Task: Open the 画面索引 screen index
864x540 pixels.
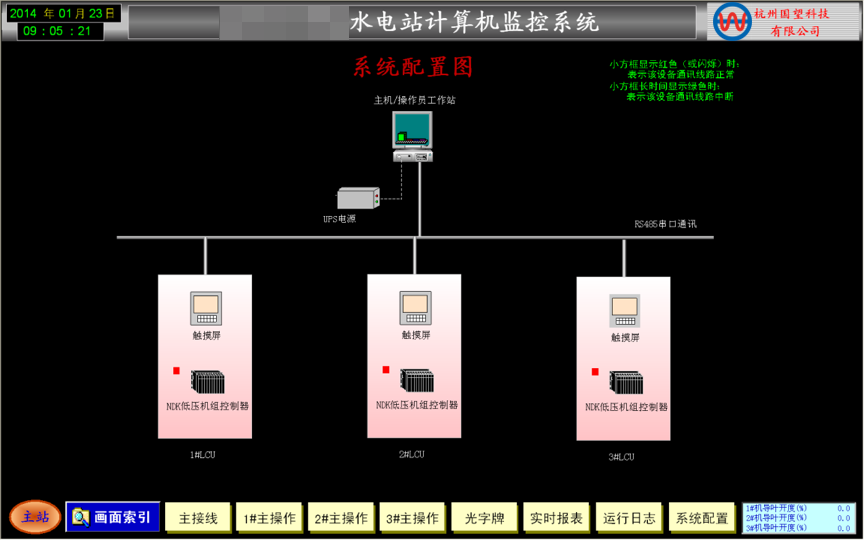Action: coord(112,517)
